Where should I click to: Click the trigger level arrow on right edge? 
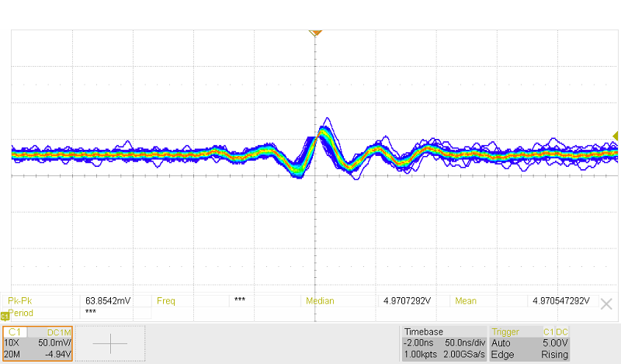[616, 137]
